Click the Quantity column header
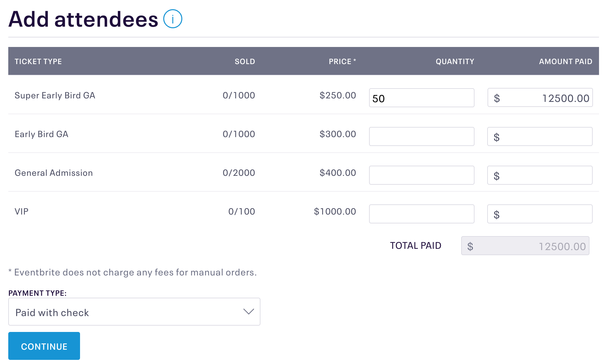This screenshot has width=606, height=364. click(x=455, y=61)
